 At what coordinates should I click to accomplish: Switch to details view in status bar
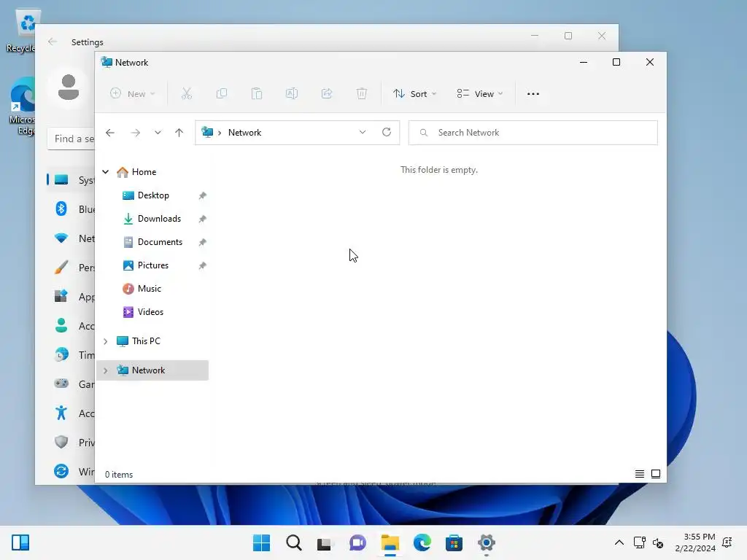coord(640,474)
